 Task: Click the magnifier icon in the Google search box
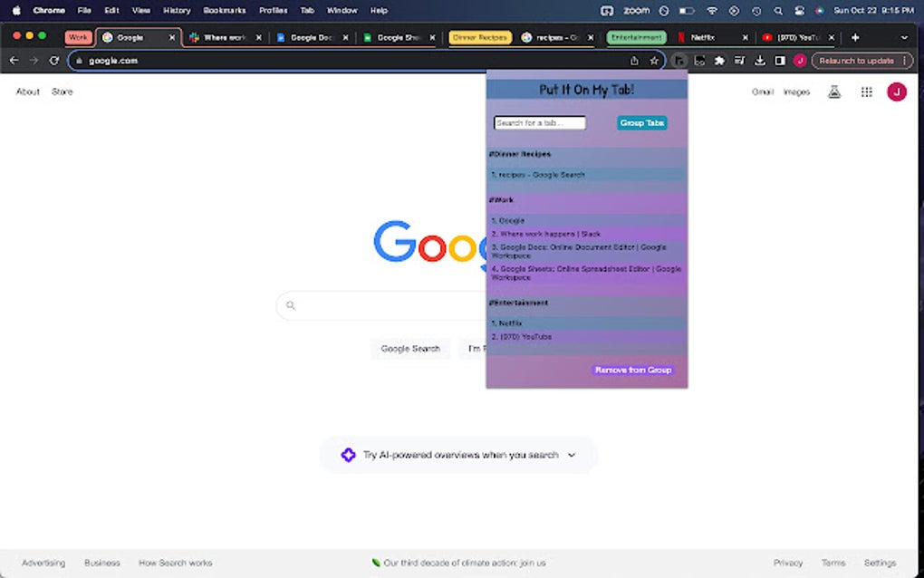[x=291, y=305]
